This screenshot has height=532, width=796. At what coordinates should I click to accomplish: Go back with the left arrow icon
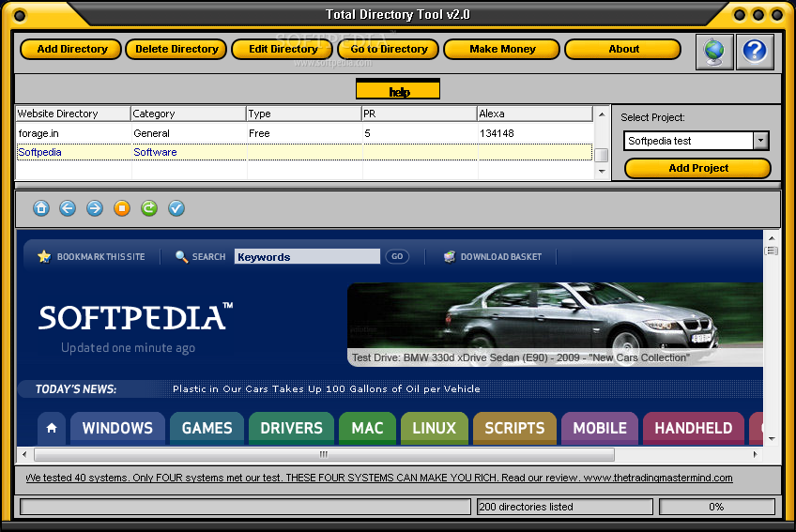click(68, 208)
